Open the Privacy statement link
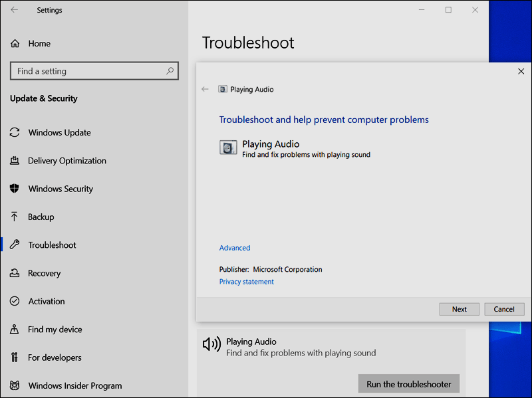This screenshot has width=532, height=398. tap(246, 282)
